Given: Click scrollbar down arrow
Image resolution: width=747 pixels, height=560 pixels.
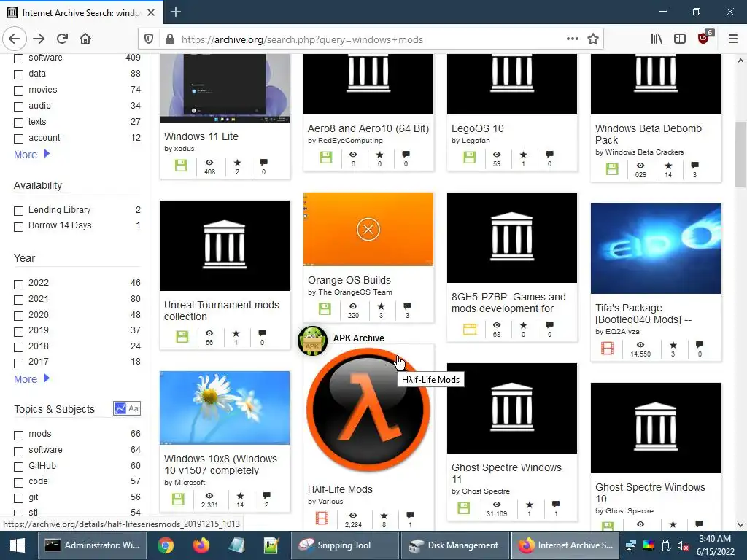Looking at the screenshot, I should [x=740, y=525].
